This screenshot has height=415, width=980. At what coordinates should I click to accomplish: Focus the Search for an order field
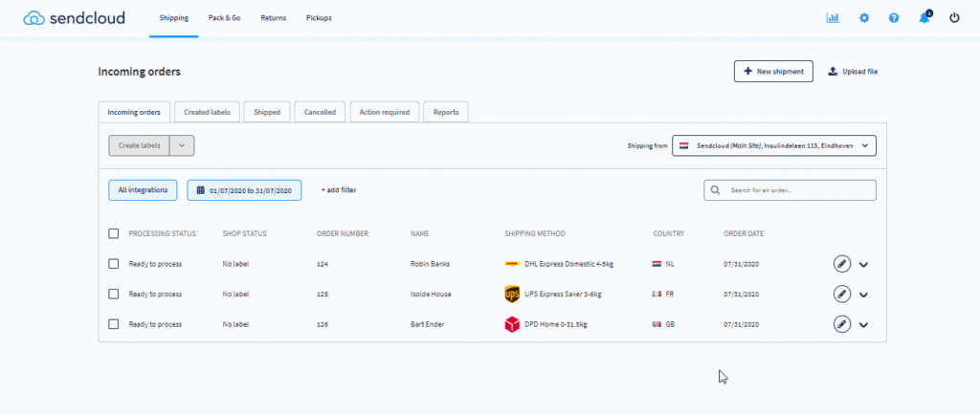click(790, 189)
